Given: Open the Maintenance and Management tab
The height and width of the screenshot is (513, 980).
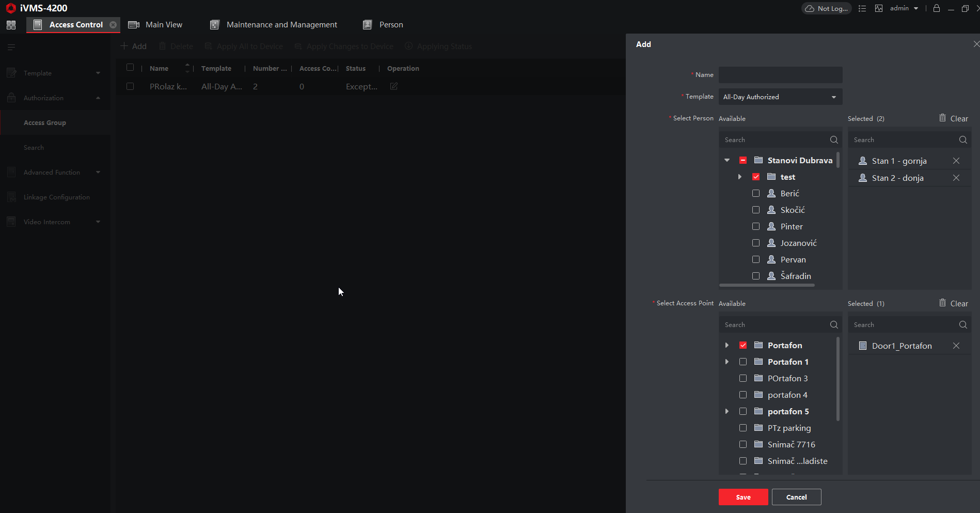Looking at the screenshot, I should (274, 25).
